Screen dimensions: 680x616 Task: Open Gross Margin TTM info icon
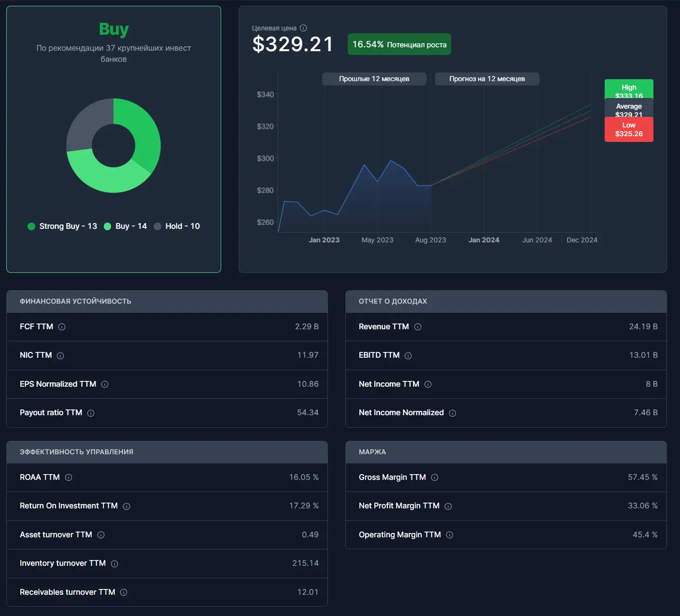tap(435, 477)
